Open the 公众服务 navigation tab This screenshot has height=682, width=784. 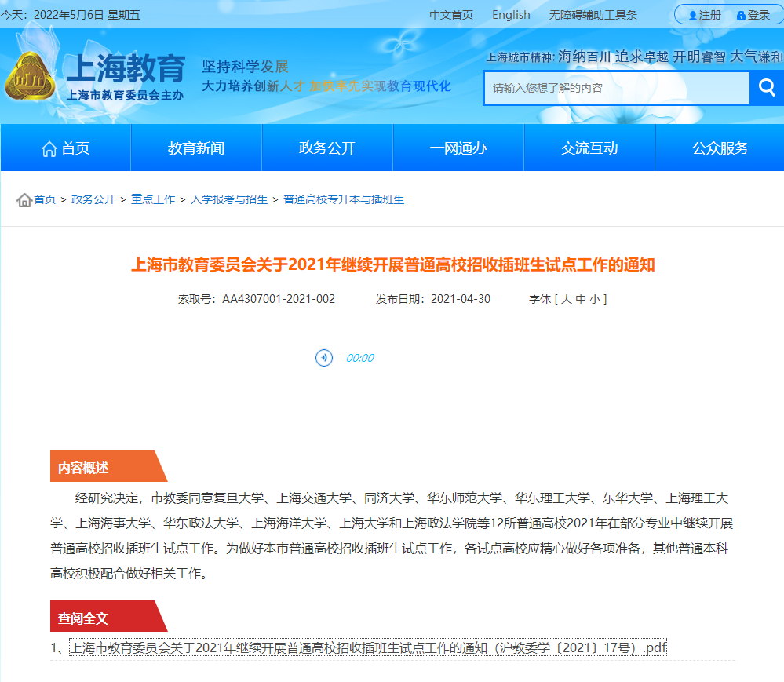click(720, 148)
